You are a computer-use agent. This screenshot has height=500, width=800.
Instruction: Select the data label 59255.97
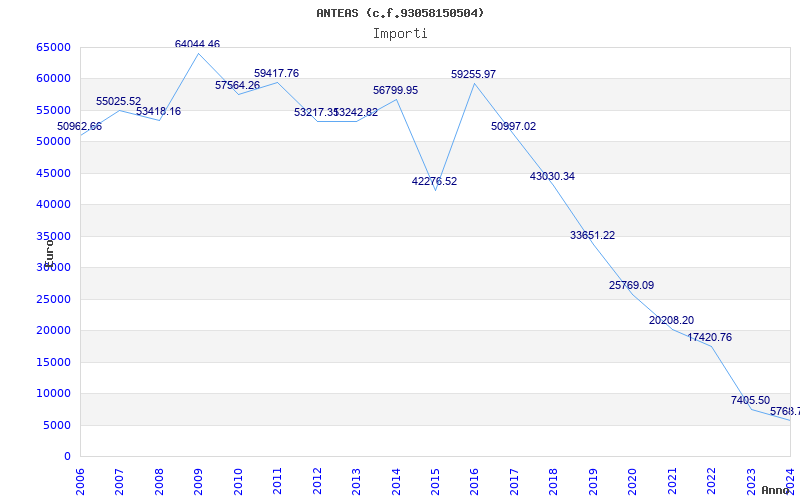click(x=473, y=74)
